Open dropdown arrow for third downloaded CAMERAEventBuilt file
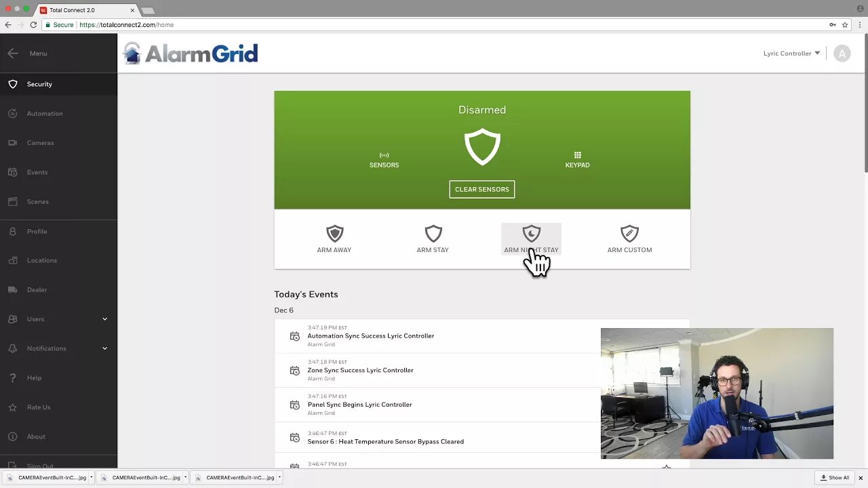 [279, 477]
